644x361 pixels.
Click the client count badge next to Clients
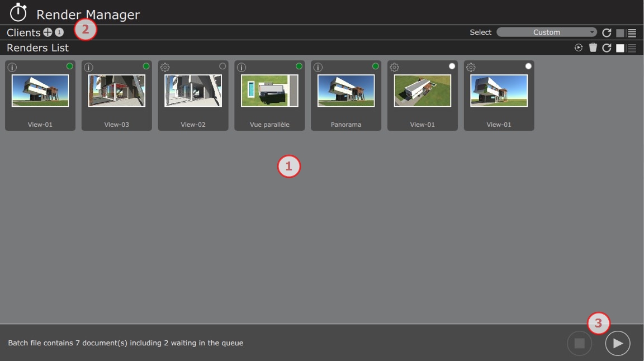(59, 32)
